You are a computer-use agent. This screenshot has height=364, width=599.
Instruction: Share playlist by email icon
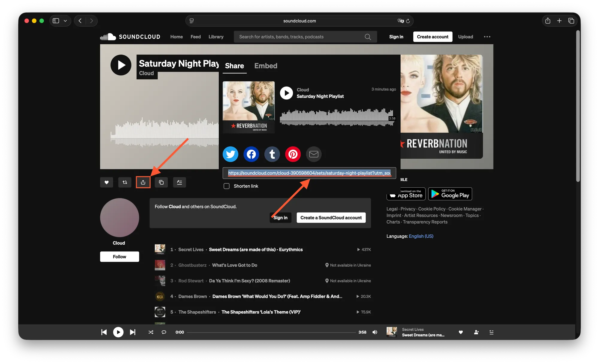tap(314, 154)
